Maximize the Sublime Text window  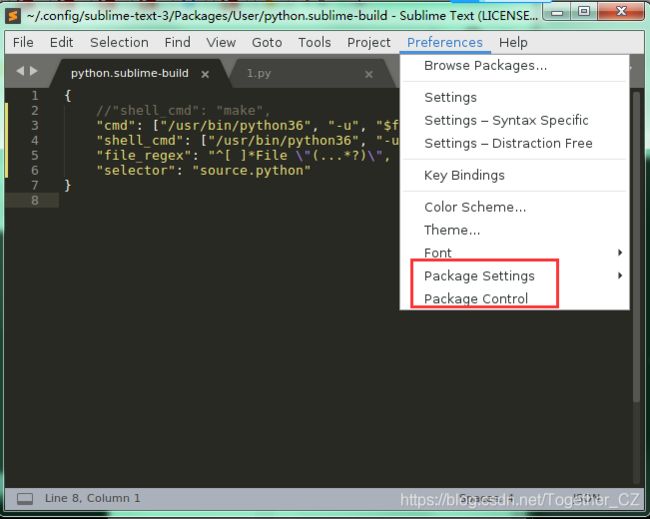coord(584,11)
